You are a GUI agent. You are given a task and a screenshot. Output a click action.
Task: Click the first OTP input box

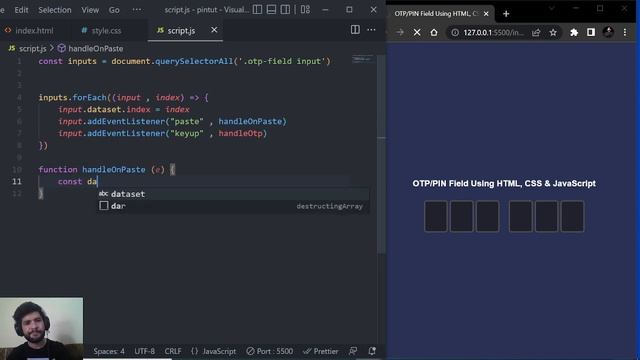[x=436, y=216]
